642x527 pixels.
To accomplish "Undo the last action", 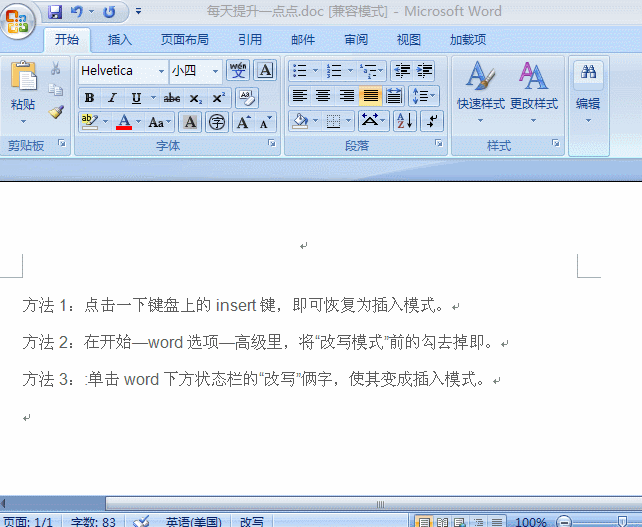I will 77,11.
